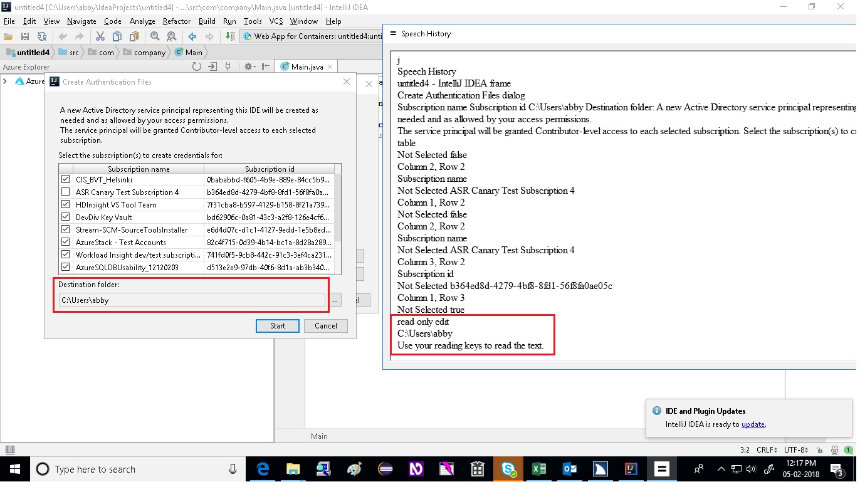Expand the Azure node in Azure Explorer
The height and width of the screenshot is (504, 860).
point(5,81)
